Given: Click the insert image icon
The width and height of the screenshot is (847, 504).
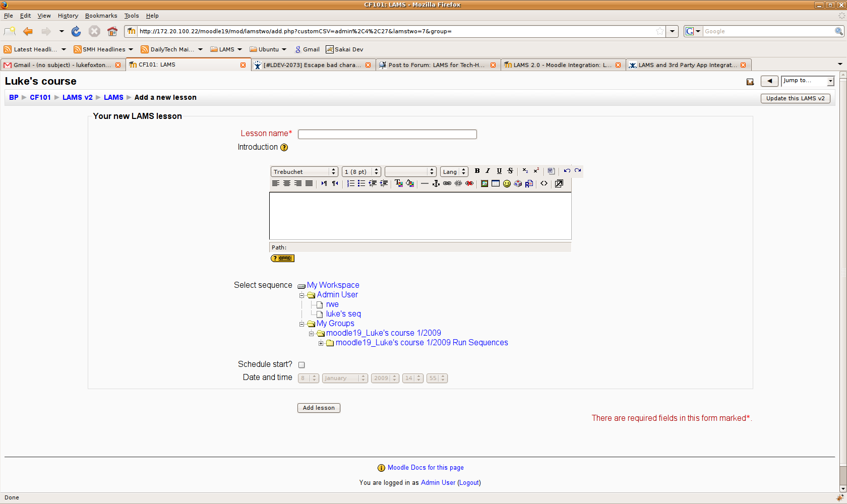Looking at the screenshot, I should pos(485,183).
